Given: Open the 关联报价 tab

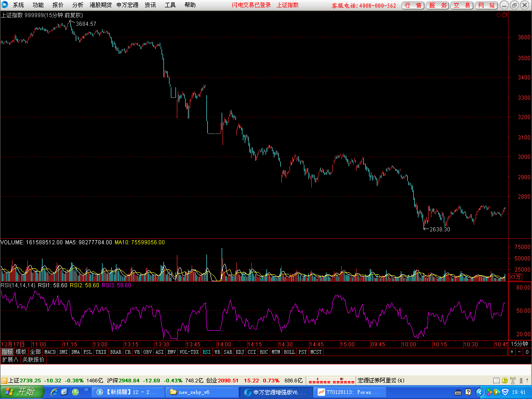Looking at the screenshot, I should click(x=33, y=359).
